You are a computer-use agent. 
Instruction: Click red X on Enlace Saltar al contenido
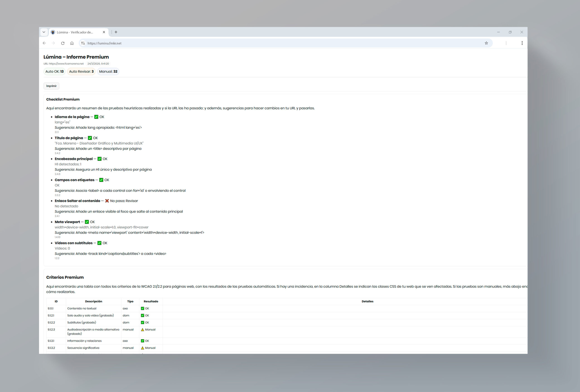107,201
